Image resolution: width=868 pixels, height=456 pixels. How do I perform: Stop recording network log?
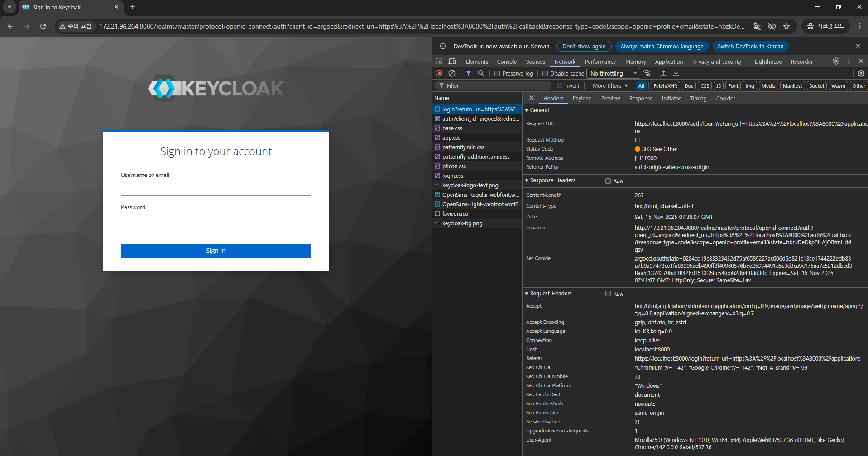pyautogui.click(x=439, y=73)
